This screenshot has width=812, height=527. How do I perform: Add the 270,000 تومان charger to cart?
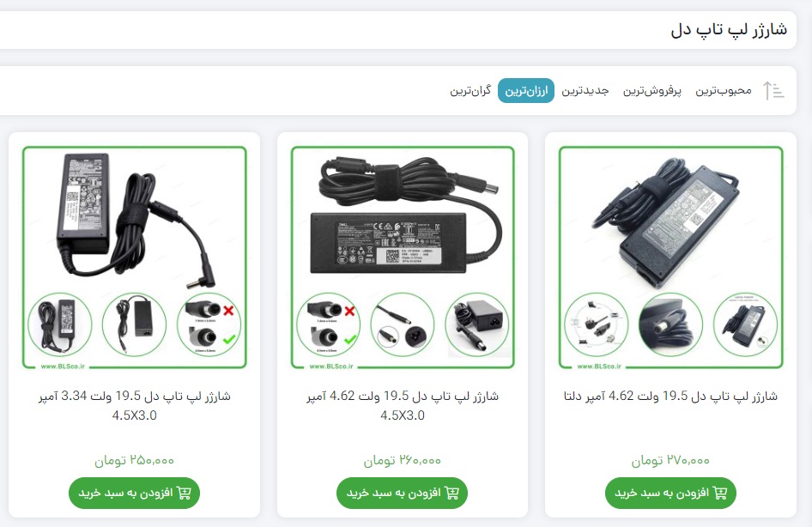point(670,493)
